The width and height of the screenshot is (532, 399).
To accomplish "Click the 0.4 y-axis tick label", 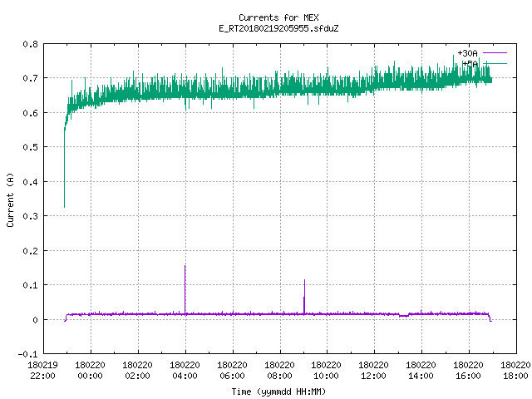I will pos(31,182).
